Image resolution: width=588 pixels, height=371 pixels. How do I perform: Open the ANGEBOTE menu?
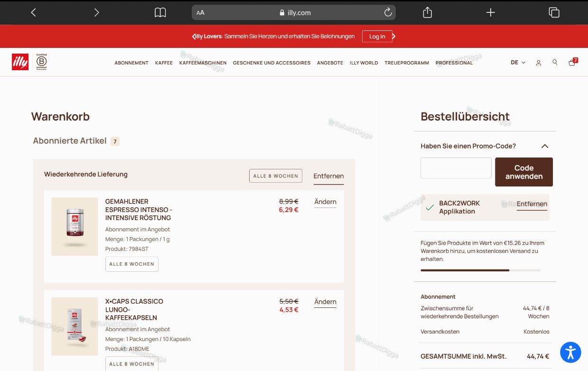pos(330,63)
